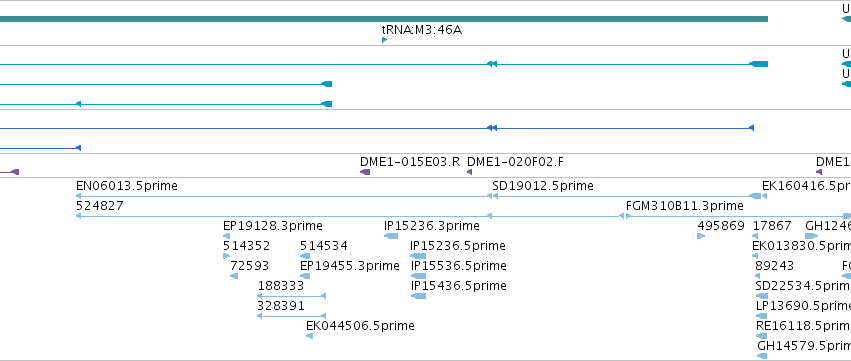
Task: Click the EP19455.3prime feature block
Action: [305, 276]
